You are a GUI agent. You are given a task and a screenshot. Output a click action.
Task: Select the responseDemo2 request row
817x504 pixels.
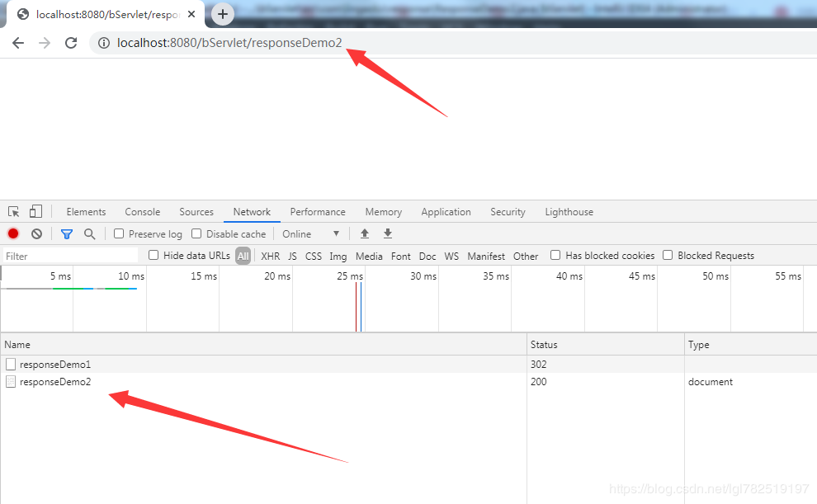408,382
